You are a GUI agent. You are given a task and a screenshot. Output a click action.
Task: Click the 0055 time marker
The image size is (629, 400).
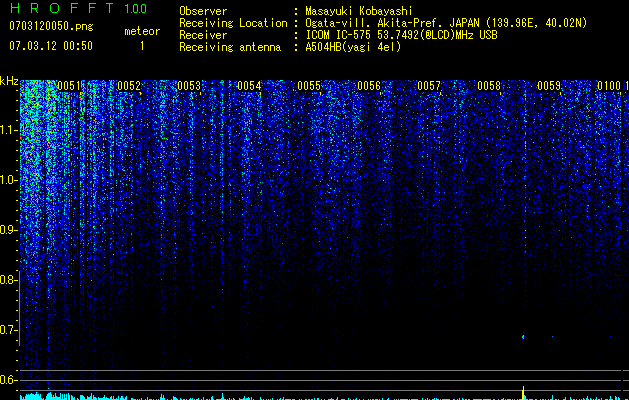pos(309,86)
